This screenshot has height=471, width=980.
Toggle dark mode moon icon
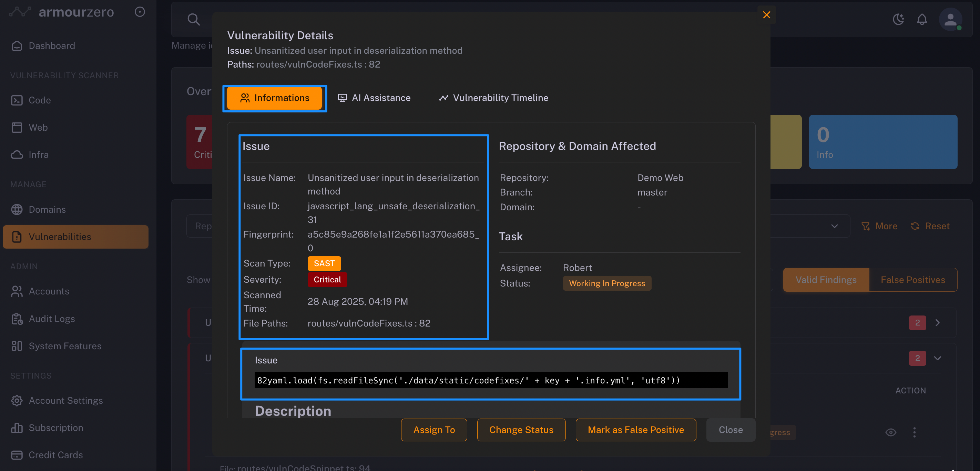coord(898,19)
